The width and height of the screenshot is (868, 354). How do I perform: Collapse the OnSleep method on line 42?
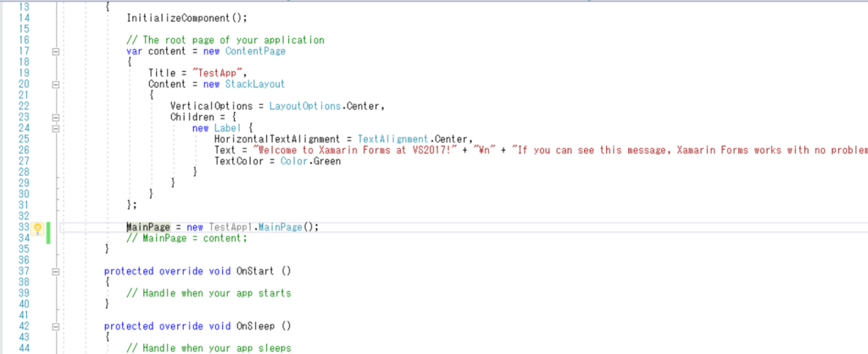tap(55, 327)
